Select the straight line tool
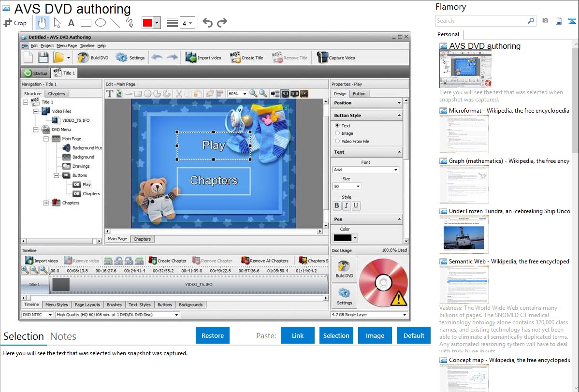The image size is (579, 392). [115, 23]
